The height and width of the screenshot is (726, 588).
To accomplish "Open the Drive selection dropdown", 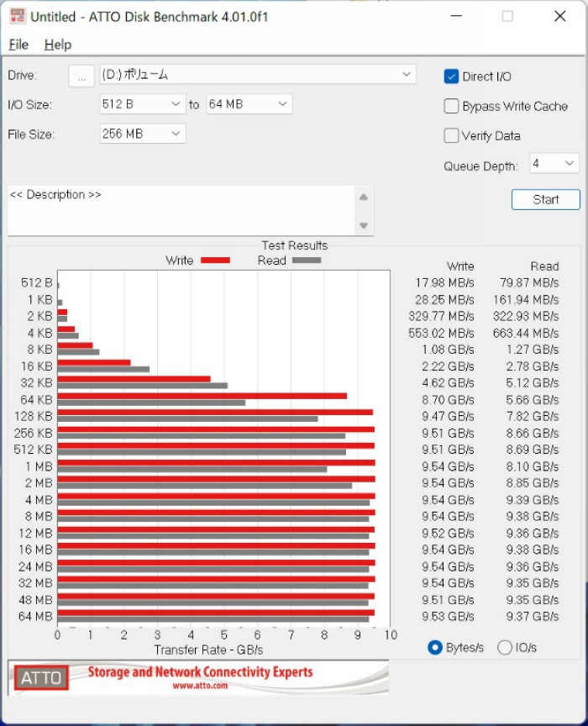I will (257, 75).
